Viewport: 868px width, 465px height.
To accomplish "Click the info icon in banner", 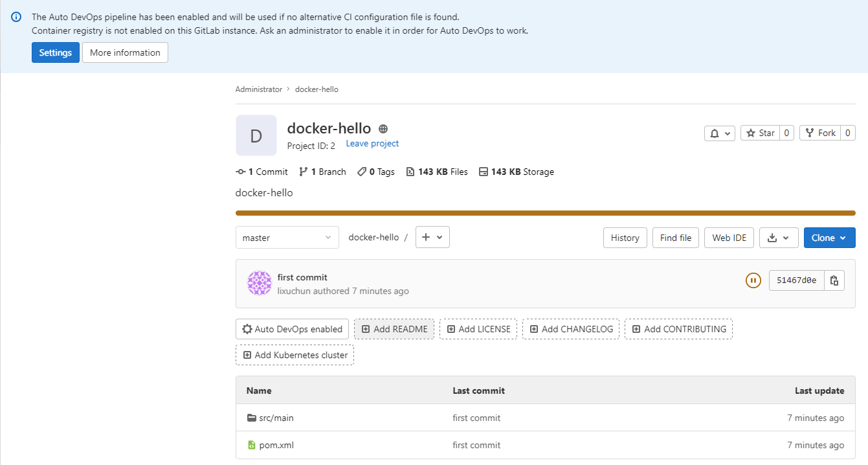I will point(16,17).
